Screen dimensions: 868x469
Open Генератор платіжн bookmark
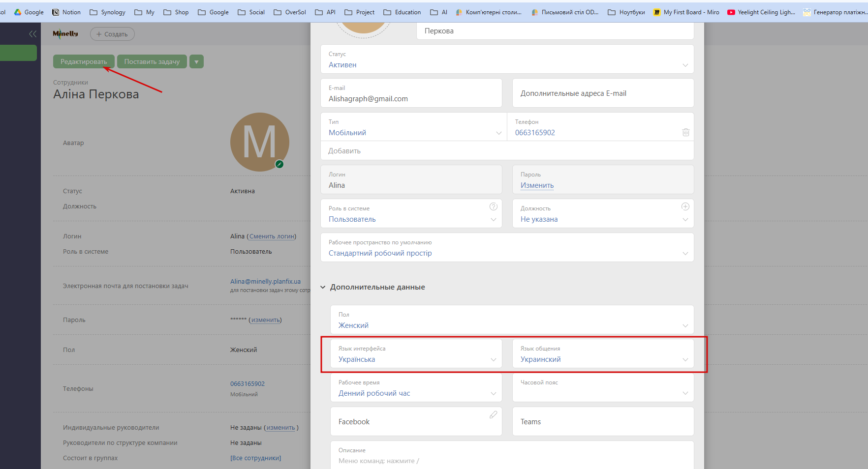click(x=835, y=12)
